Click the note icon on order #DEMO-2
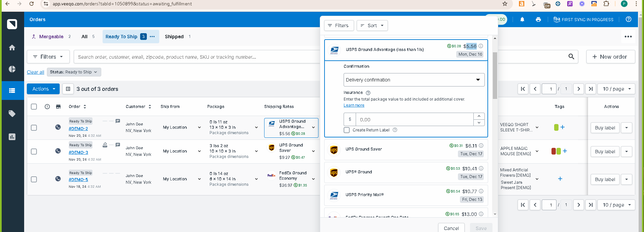This screenshot has width=644, height=232. pos(118,121)
